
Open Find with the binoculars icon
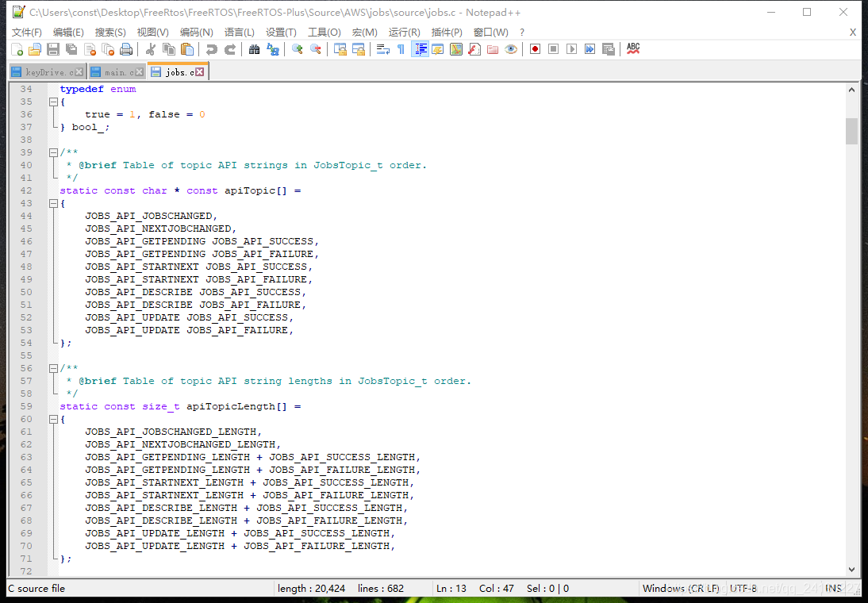point(254,49)
